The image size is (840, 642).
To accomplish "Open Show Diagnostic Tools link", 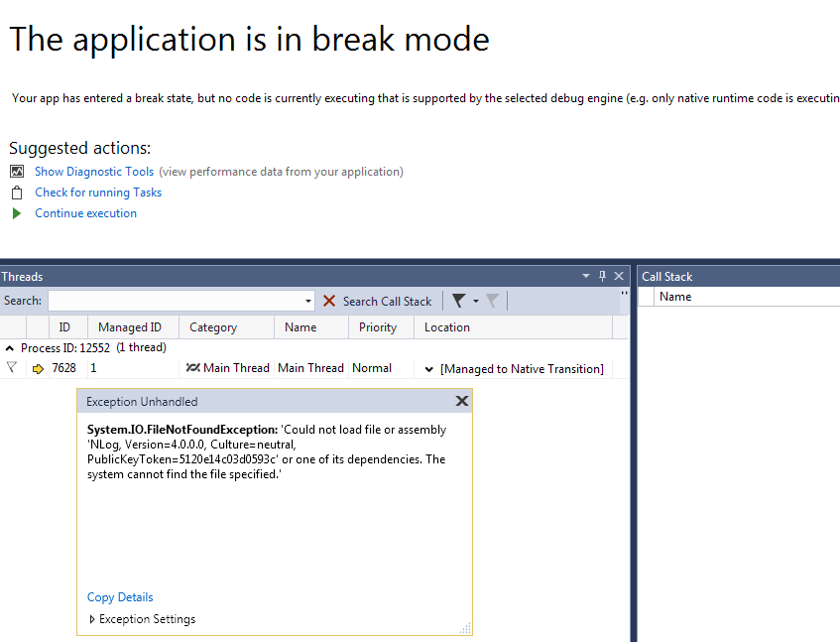I will pyautogui.click(x=94, y=172).
